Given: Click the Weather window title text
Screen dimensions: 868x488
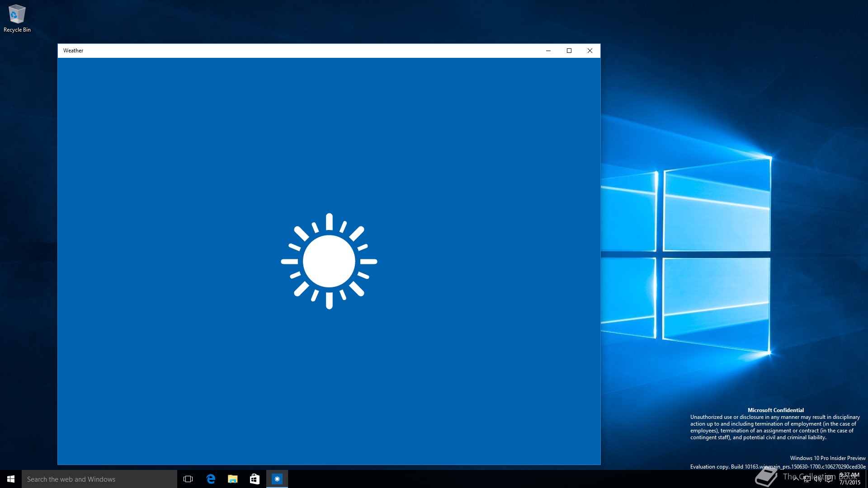Looking at the screenshot, I should point(73,51).
